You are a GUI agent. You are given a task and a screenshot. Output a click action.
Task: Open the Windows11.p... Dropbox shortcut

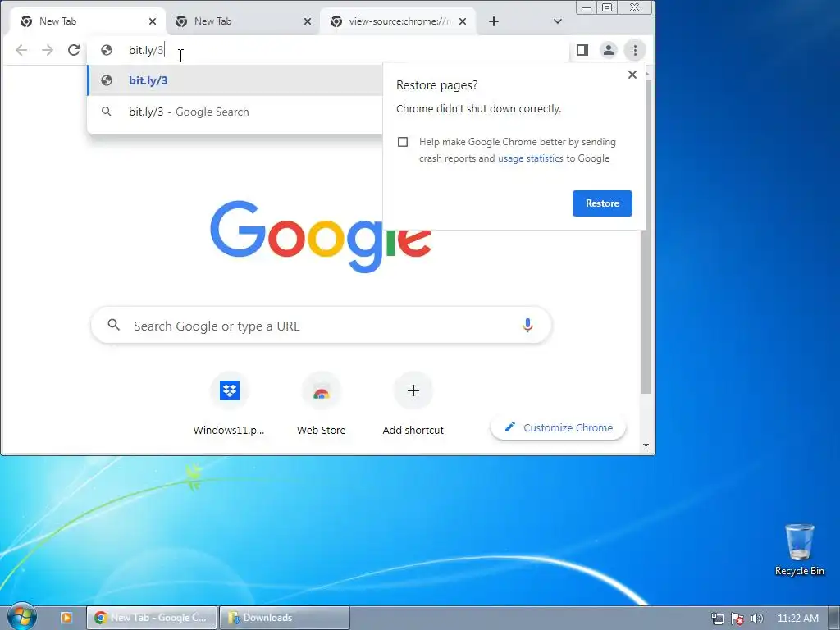(x=230, y=404)
